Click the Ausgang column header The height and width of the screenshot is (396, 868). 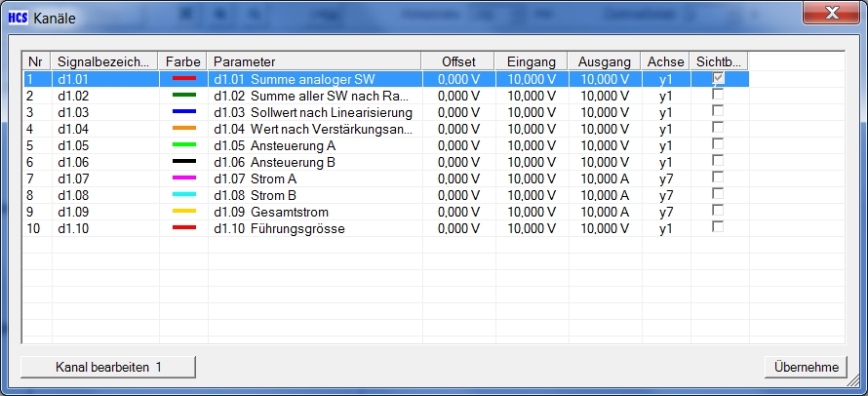[x=604, y=61]
